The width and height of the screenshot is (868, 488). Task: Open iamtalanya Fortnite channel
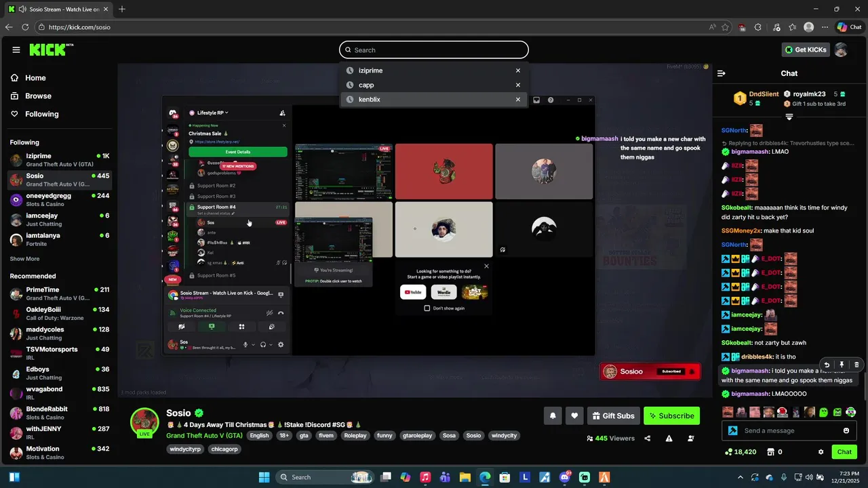(60, 239)
